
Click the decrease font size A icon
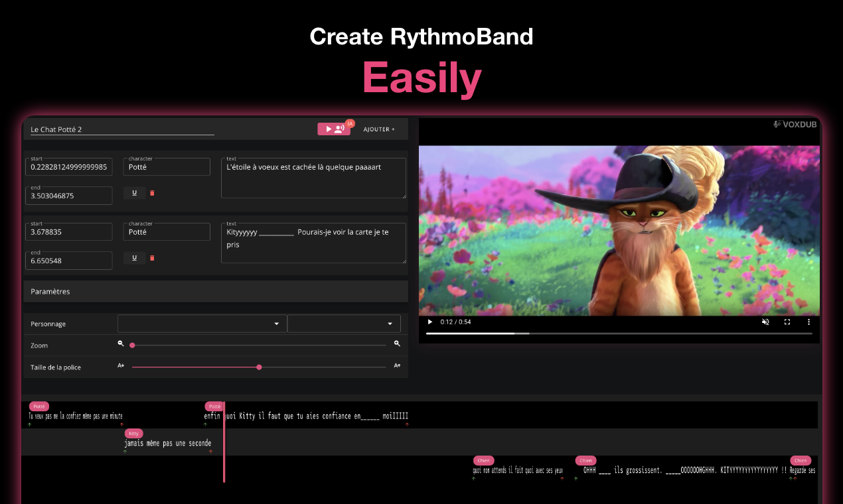coord(121,365)
